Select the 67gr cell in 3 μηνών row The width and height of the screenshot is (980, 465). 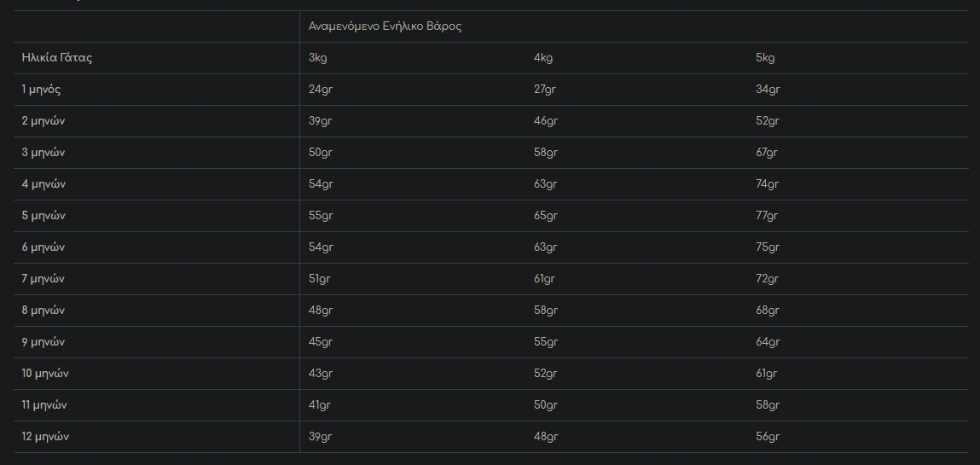[768, 153]
